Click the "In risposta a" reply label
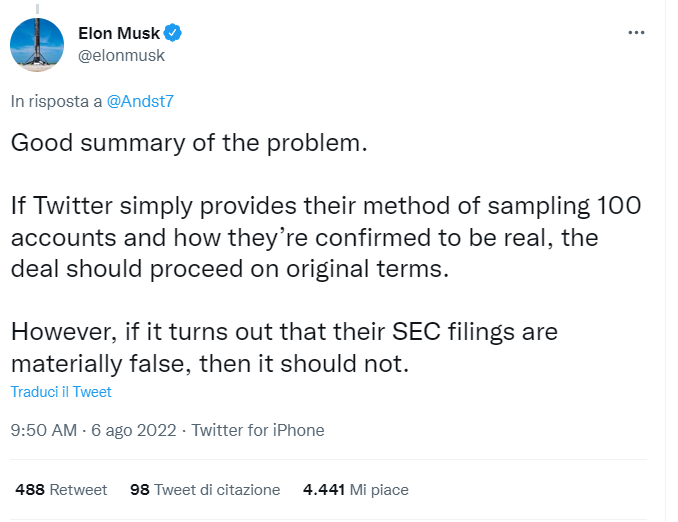678x522 pixels. coord(56,101)
